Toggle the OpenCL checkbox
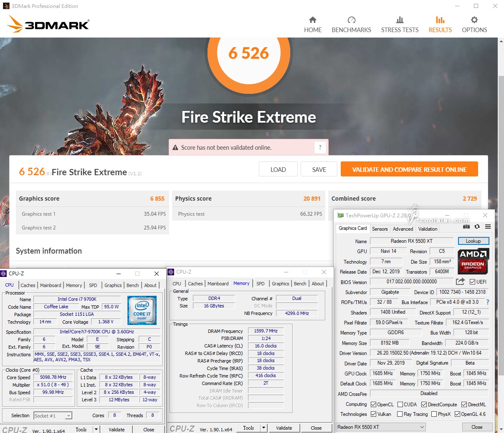Screen dimensions: 504x433 point(374,404)
